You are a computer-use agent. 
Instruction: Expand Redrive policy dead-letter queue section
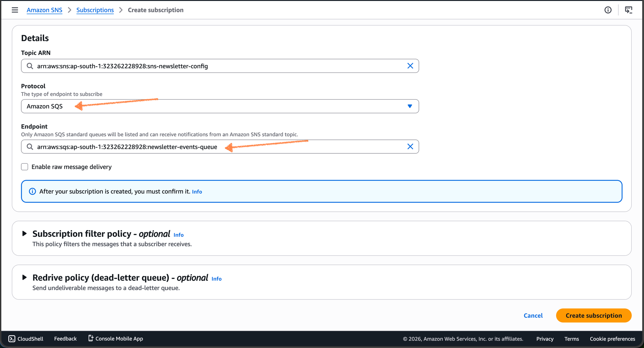click(x=24, y=277)
